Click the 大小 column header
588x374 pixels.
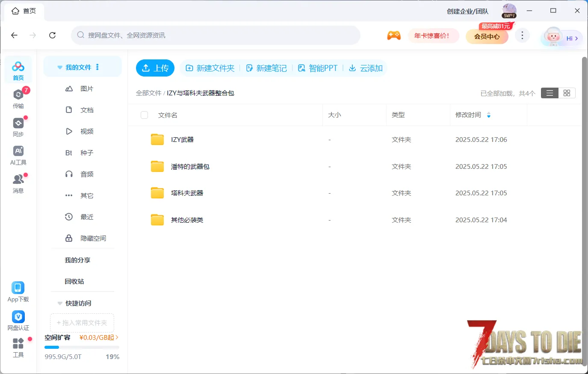pyautogui.click(x=334, y=115)
